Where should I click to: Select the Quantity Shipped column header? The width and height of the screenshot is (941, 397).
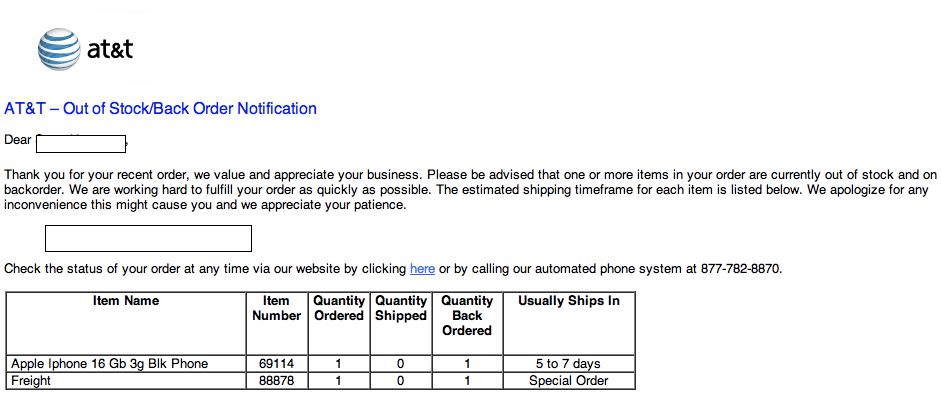click(x=401, y=308)
